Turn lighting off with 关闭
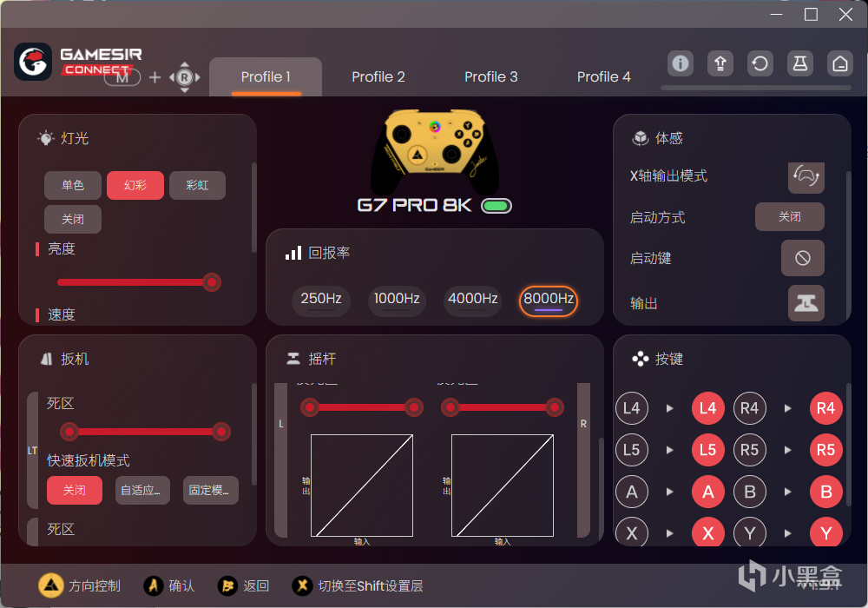 pyautogui.click(x=73, y=219)
